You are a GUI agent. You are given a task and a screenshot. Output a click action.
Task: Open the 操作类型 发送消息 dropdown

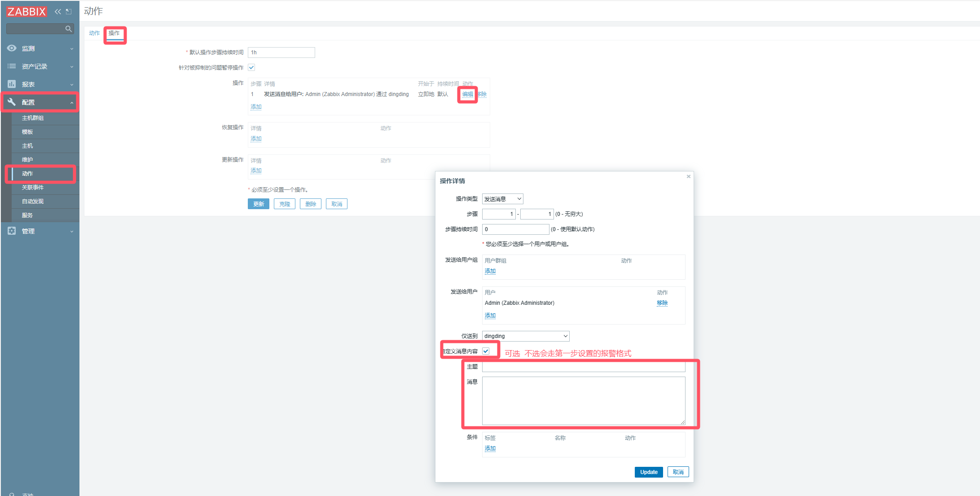pos(502,199)
